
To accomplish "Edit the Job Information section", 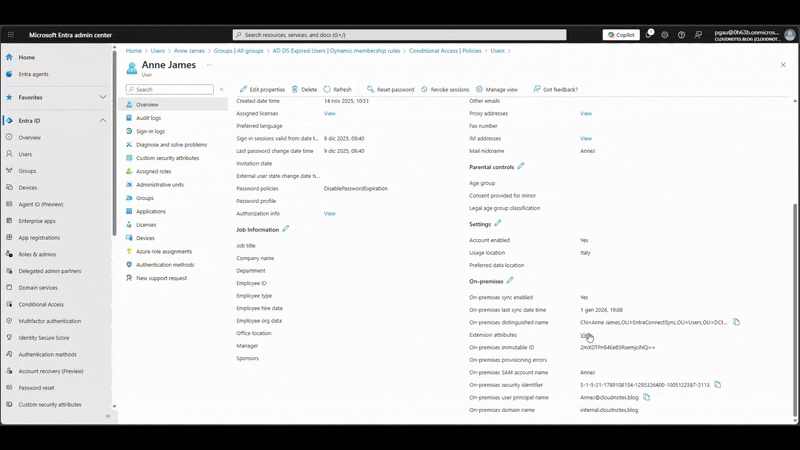I will tap(286, 229).
